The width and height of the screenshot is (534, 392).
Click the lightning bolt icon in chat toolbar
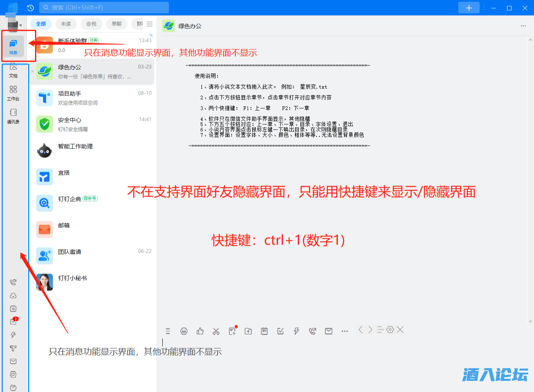click(x=296, y=331)
